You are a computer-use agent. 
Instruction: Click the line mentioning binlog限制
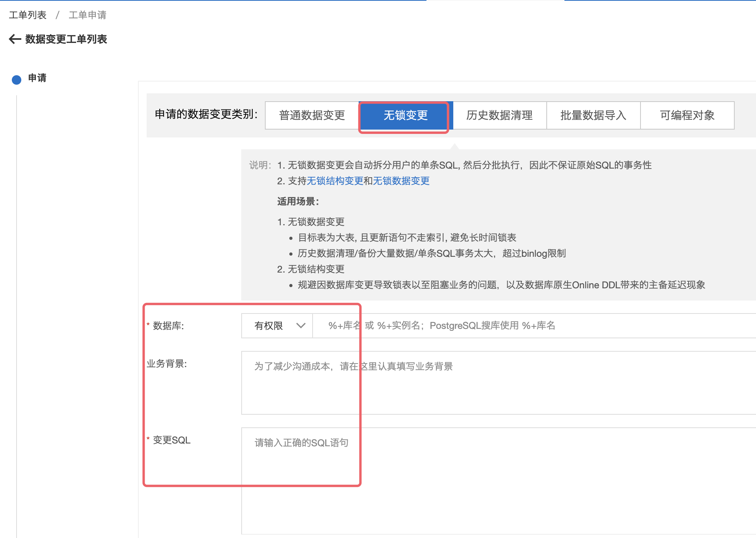pyautogui.click(x=432, y=253)
